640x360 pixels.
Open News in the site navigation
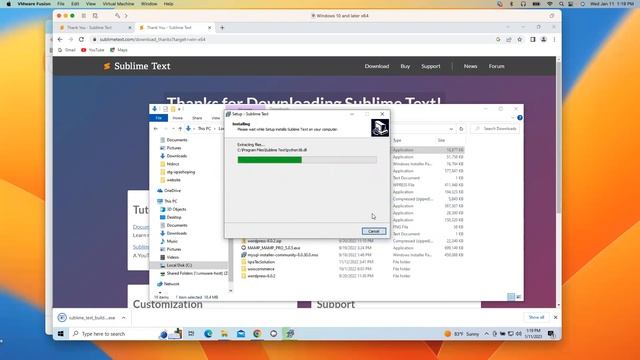[x=470, y=66]
